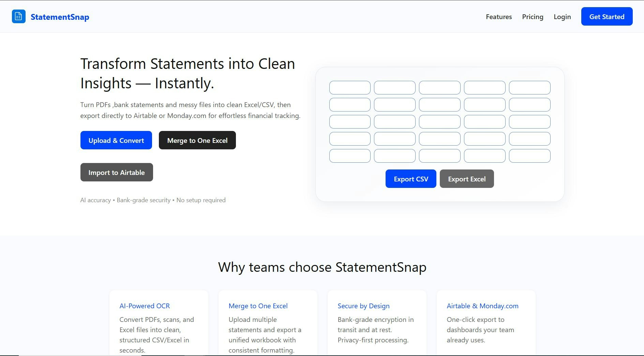Open the AI-Powered OCR card heading
The height and width of the screenshot is (356, 644).
pyautogui.click(x=145, y=306)
